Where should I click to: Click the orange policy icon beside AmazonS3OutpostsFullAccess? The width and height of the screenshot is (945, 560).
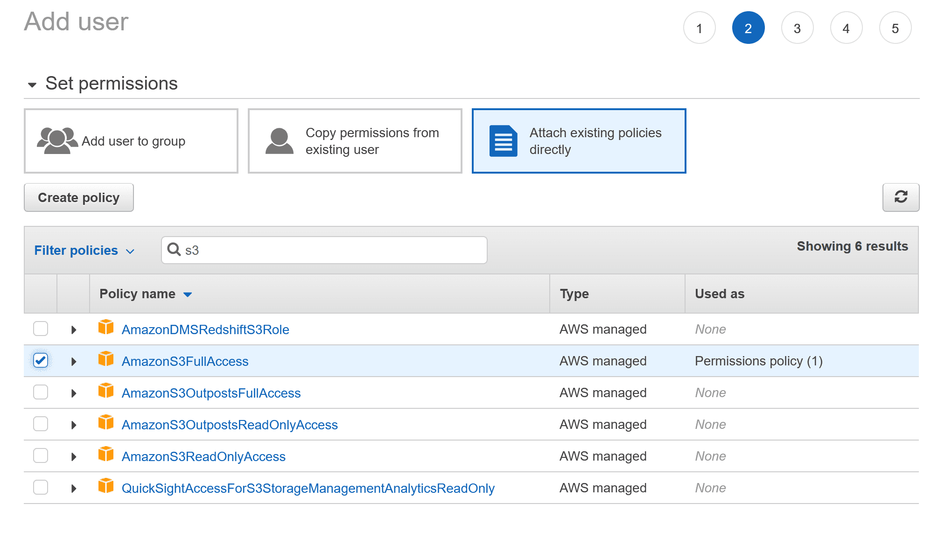(106, 391)
